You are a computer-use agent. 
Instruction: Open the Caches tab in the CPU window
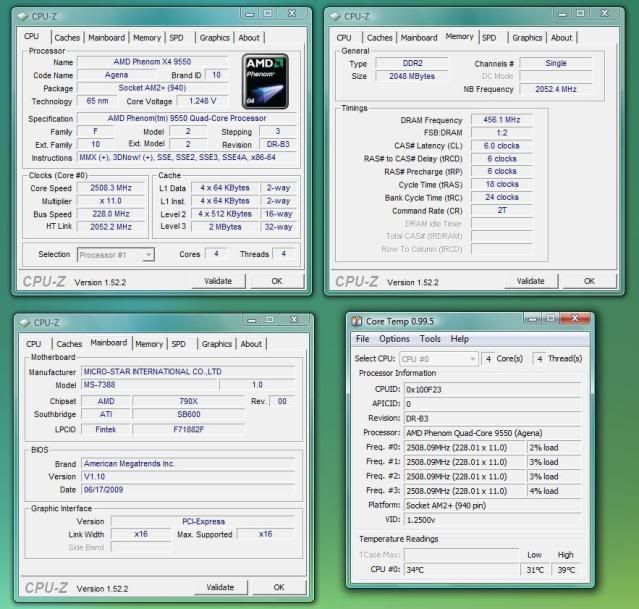[67, 38]
